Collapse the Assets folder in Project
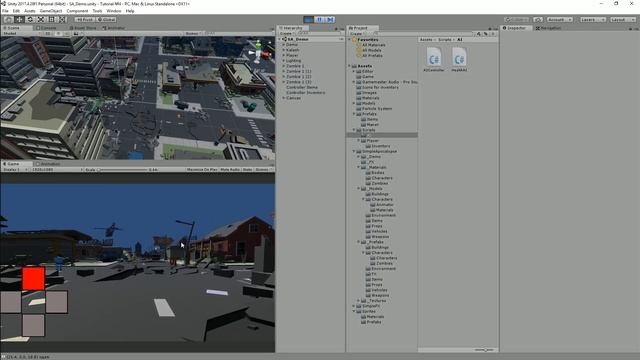This screenshot has height=360, width=640. pos(350,66)
